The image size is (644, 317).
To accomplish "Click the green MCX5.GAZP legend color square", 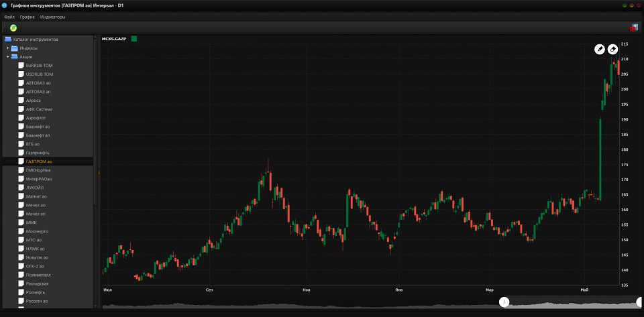I will (x=134, y=39).
